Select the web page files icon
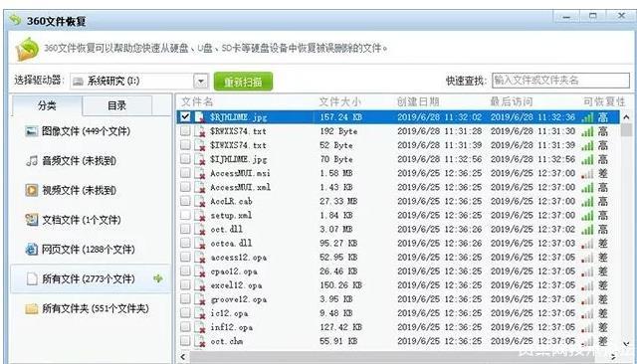This screenshot has width=637, height=364. coord(31,250)
